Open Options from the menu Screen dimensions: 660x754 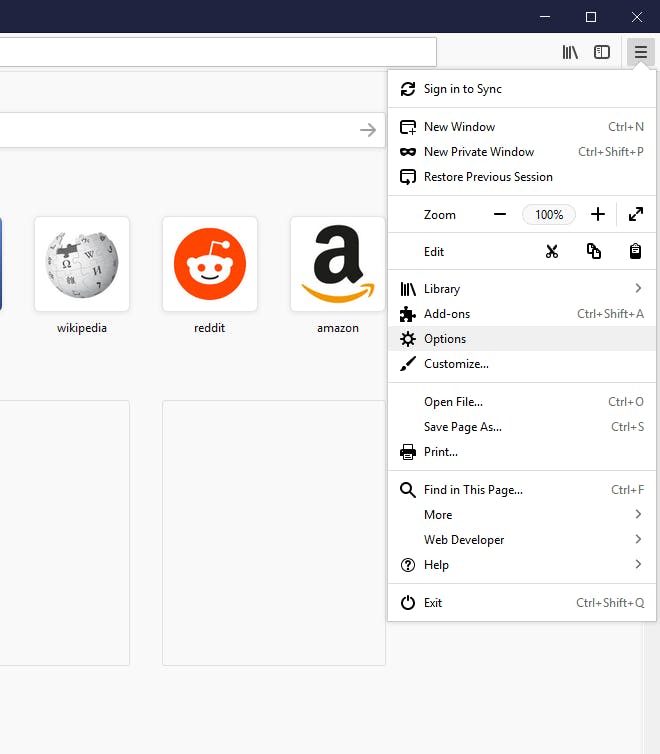445,339
